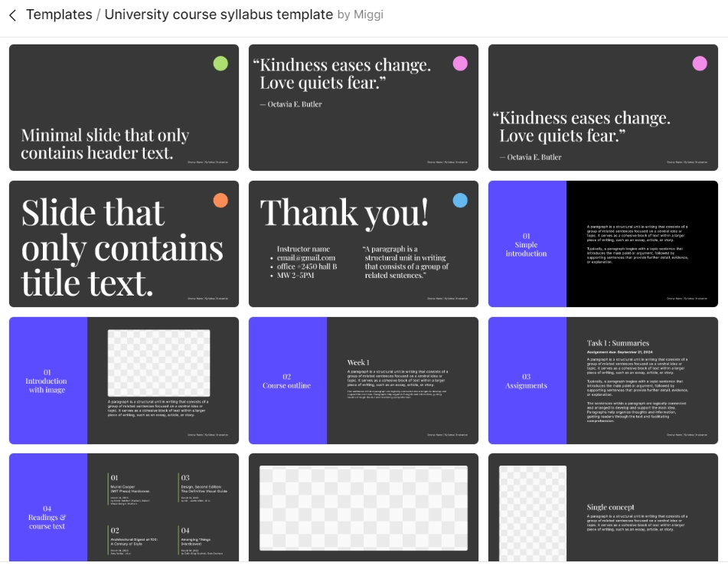Open the Templates breadcrumb link
728x569 pixels.
[x=59, y=15]
